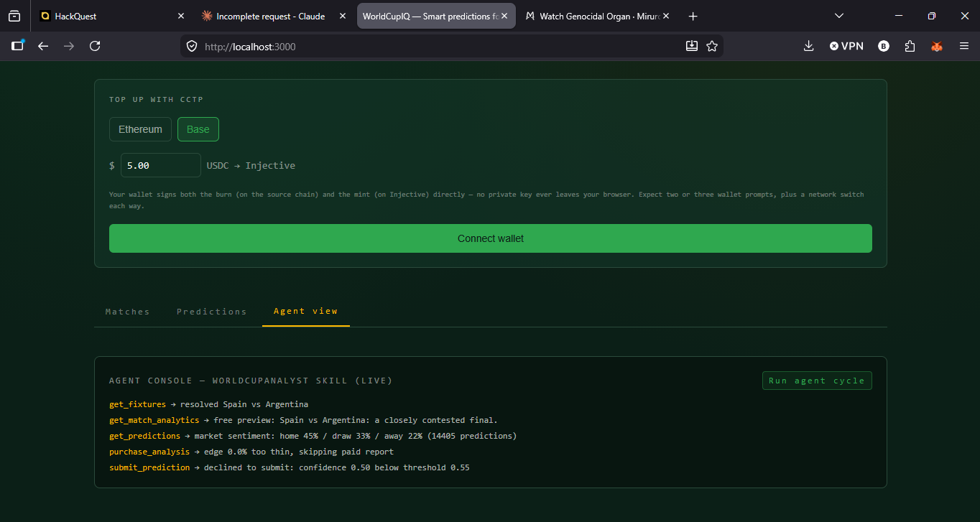Restore down the browser window
This screenshot has width=980, height=522.
coord(932,16)
